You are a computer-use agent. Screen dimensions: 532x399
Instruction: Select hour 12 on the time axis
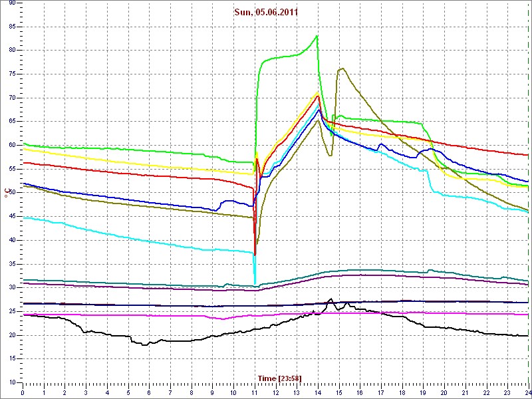(x=275, y=392)
